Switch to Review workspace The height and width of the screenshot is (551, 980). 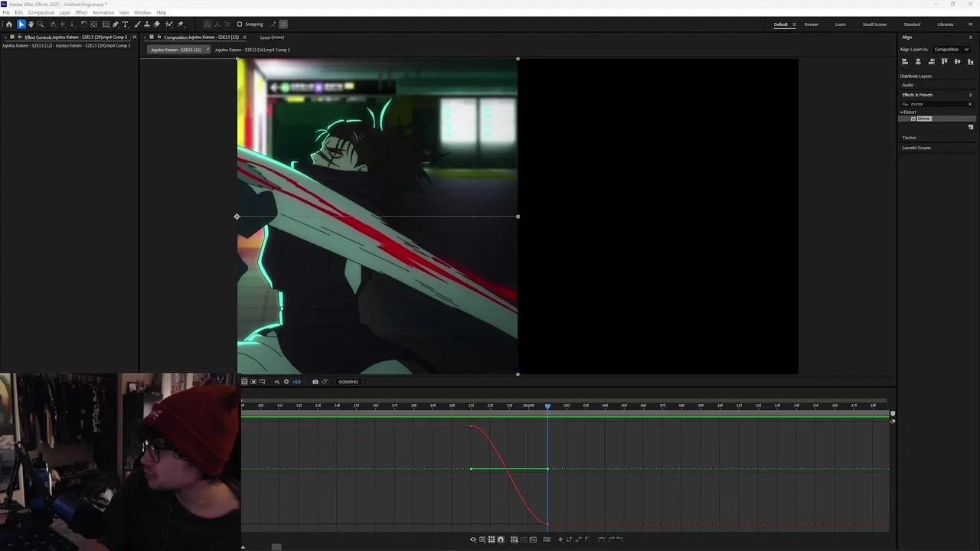coord(811,24)
